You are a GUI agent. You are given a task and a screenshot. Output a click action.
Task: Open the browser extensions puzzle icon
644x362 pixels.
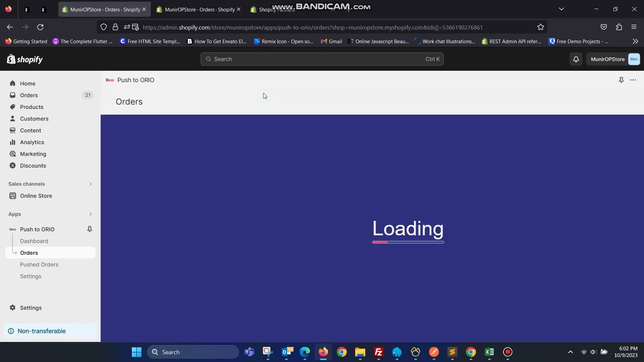click(x=619, y=27)
